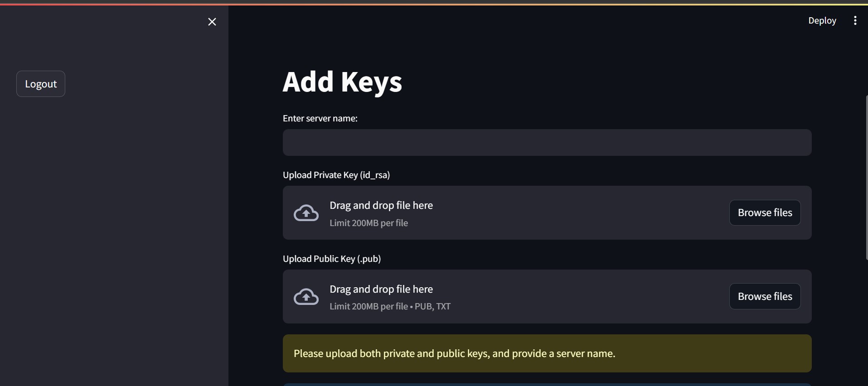The image size is (868, 386).
Task: Click the Add Keys page heading
Action: pyautogui.click(x=342, y=82)
